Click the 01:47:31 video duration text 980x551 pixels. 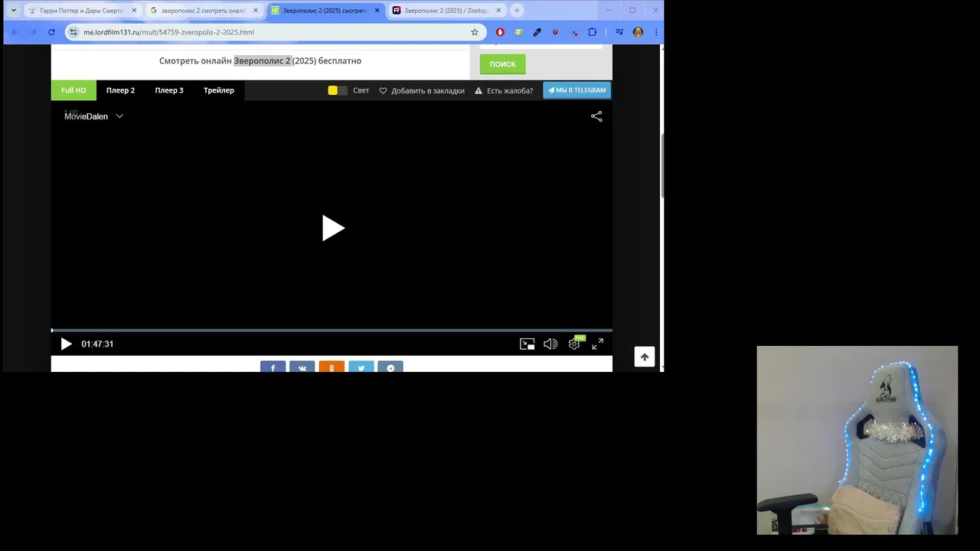[x=97, y=344]
